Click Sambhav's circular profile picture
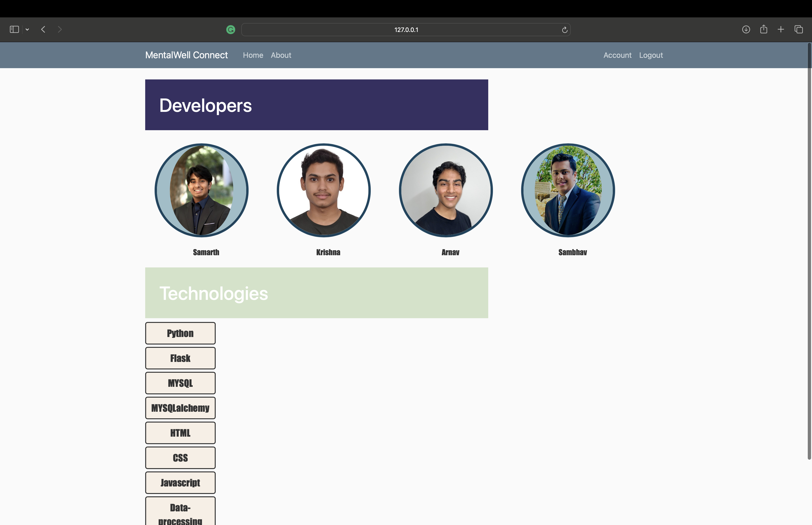 pos(568,190)
